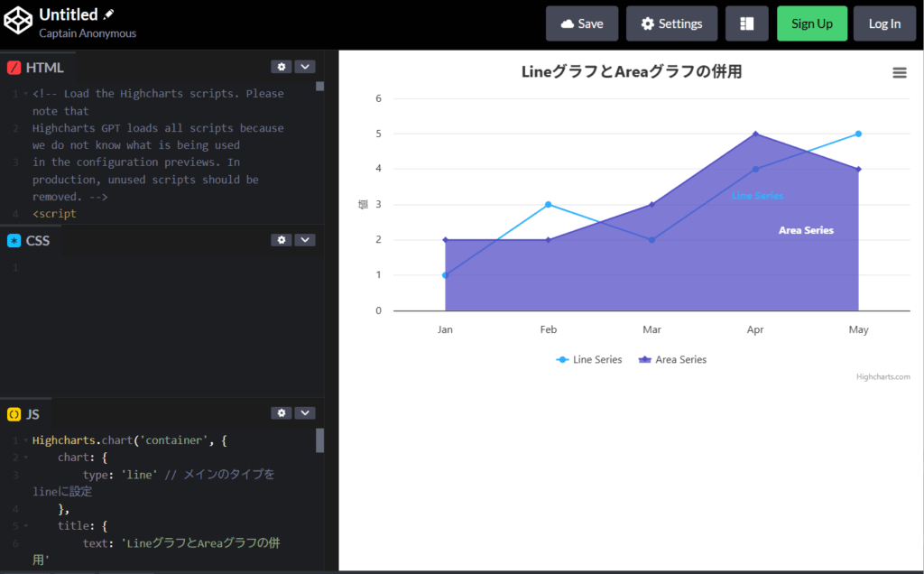Expand the JS editor dropdown chevron
Screen dimensions: 924x574
click(x=305, y=413)
